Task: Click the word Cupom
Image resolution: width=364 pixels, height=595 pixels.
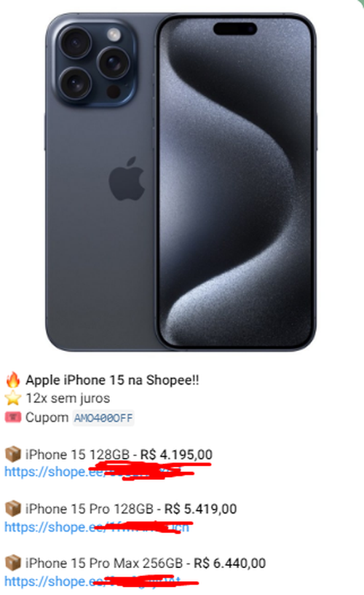Action: (x=47, y=418)
